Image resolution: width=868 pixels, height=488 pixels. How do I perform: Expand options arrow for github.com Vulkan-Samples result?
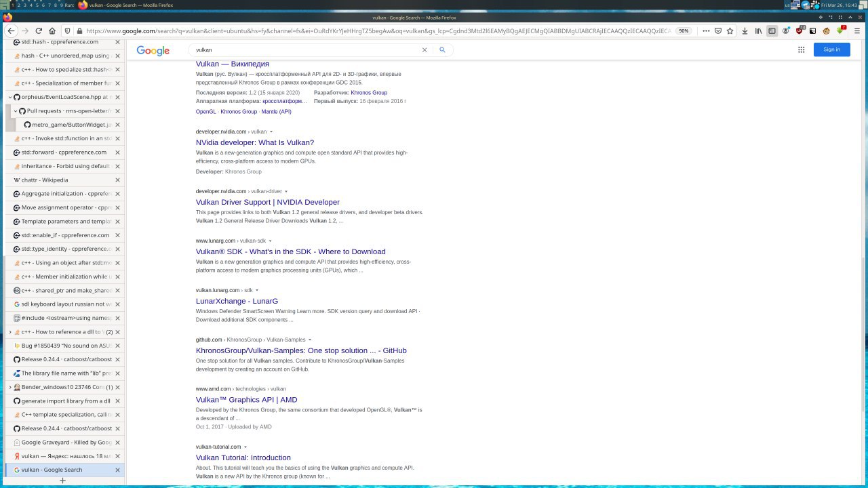click(310, 340)
